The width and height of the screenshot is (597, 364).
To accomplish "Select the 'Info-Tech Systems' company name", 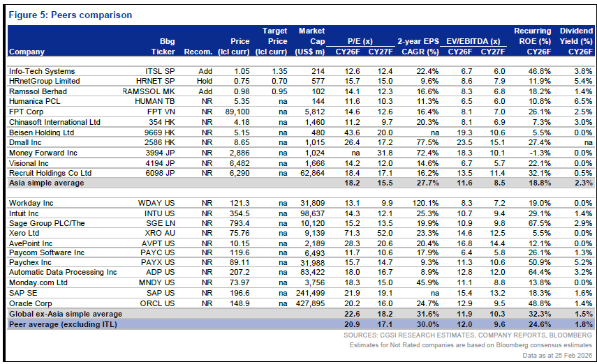I will [x=41, y=71].
